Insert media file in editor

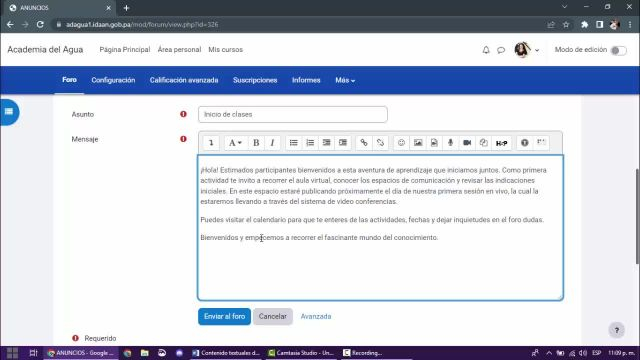[434, 143]
